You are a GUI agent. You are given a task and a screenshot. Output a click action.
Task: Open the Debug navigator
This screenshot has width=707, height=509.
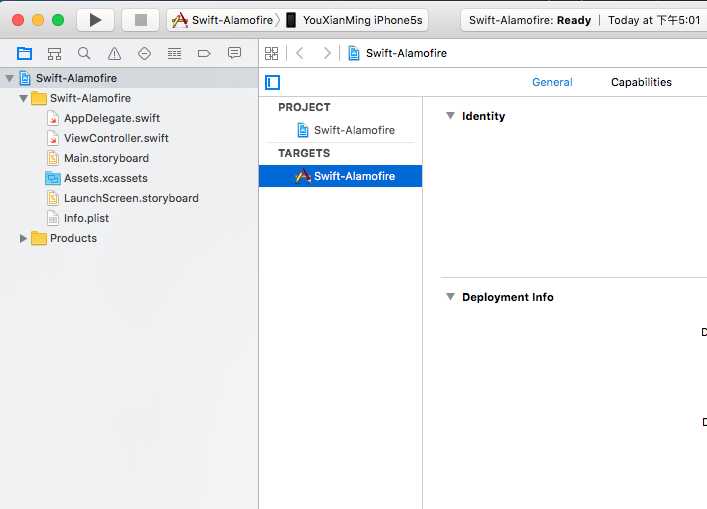click(x=174, y=54)
